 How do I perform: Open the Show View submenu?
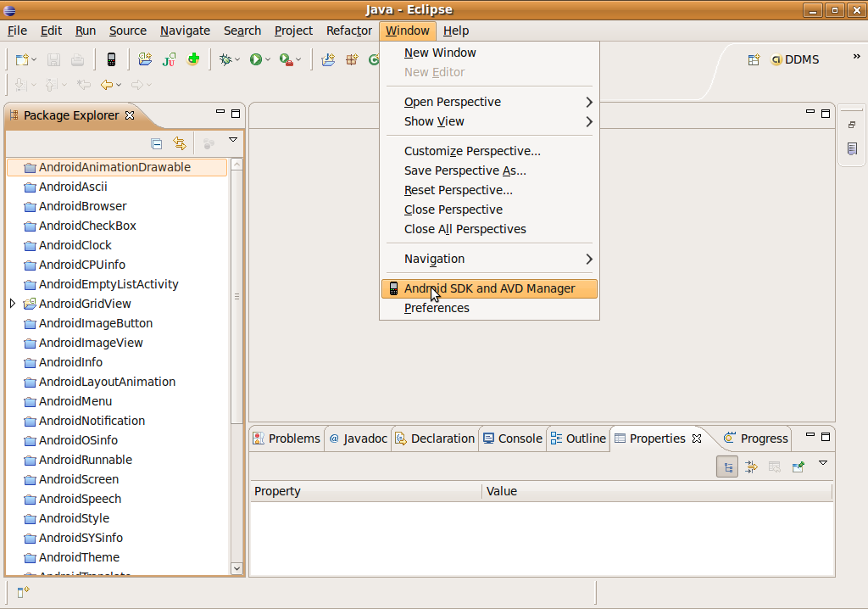(x=489, y=121)
